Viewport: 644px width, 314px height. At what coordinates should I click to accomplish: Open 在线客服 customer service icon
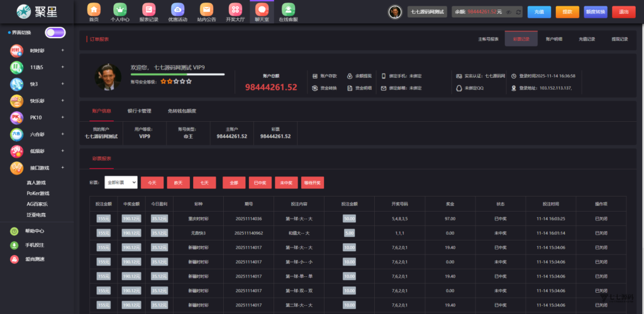coord(288,9)
